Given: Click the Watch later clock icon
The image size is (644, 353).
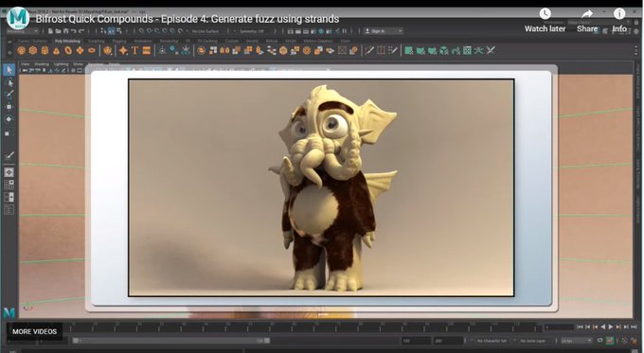Looking at the screenshot, I should (x=545, y=14).
